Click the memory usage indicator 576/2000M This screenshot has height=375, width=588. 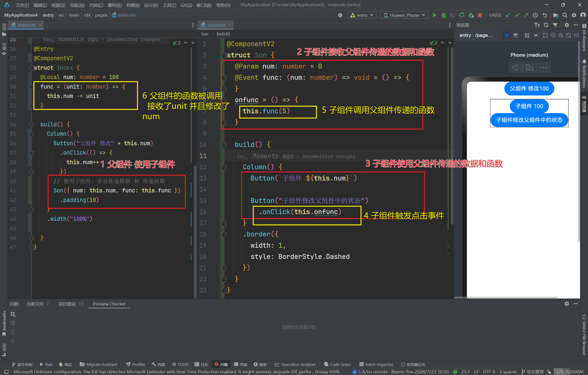[569, 372]
